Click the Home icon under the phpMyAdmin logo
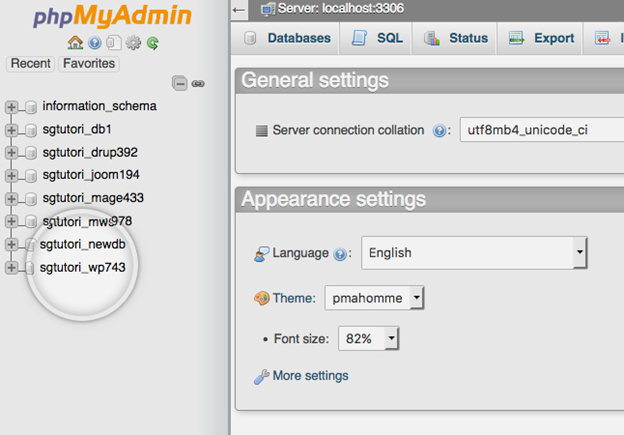 pyautogui.click(x=75, y=43)
